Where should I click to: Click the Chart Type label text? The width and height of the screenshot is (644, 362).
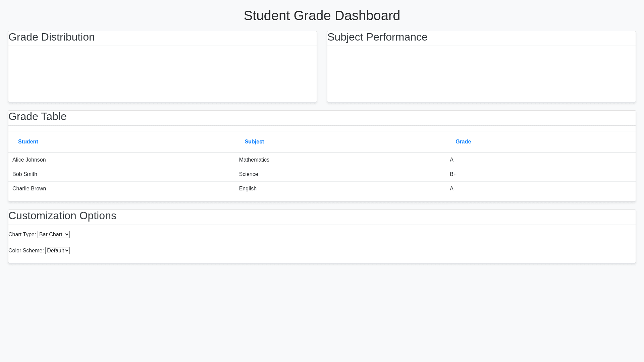pyautogui.click(x=22, y=235)
